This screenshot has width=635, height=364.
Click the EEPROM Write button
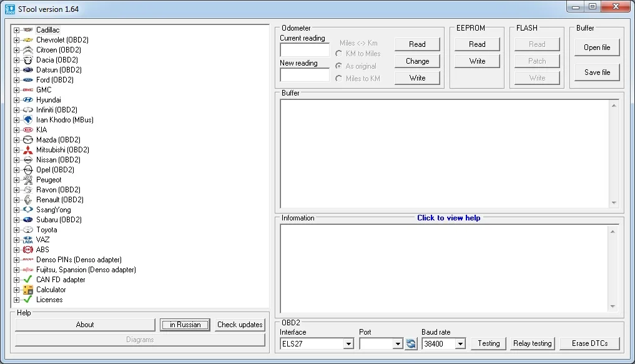click(x=477, y=61)
